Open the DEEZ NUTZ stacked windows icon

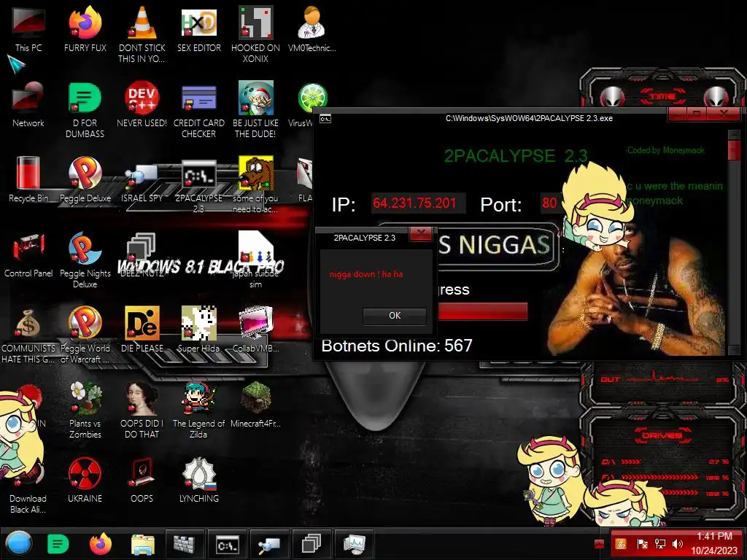coord(142,254)
